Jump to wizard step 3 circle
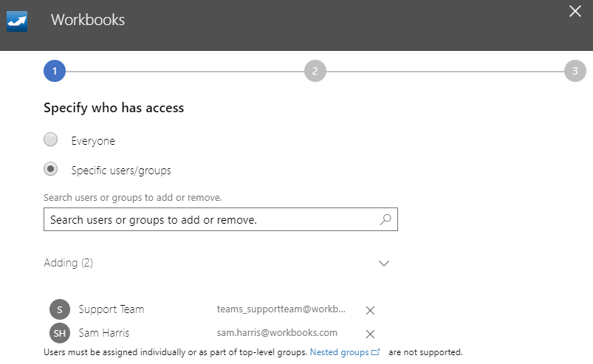The width and height of the screenshot is (593, 364). tap(575, 71)
